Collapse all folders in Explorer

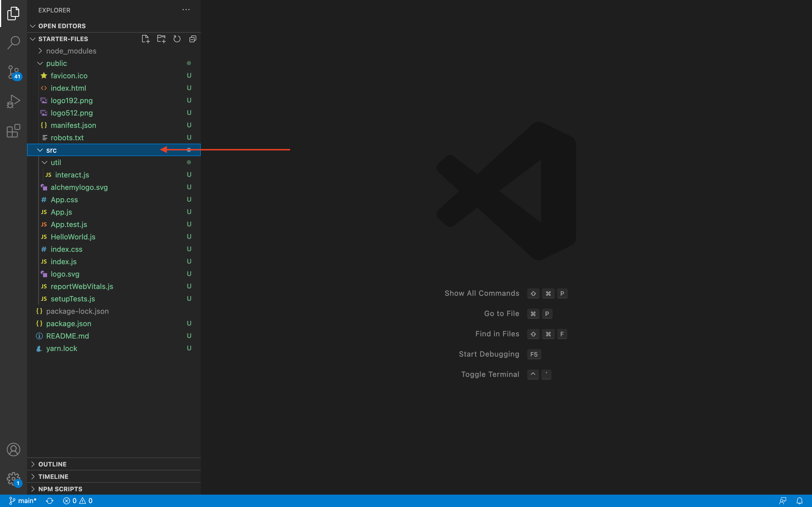coord(193,39)
